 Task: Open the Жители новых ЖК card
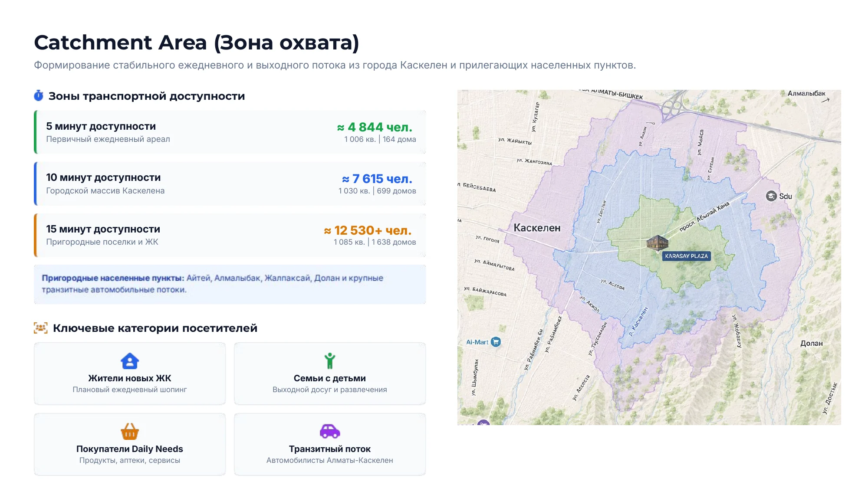pyautogui.click(x=130, y=373)
